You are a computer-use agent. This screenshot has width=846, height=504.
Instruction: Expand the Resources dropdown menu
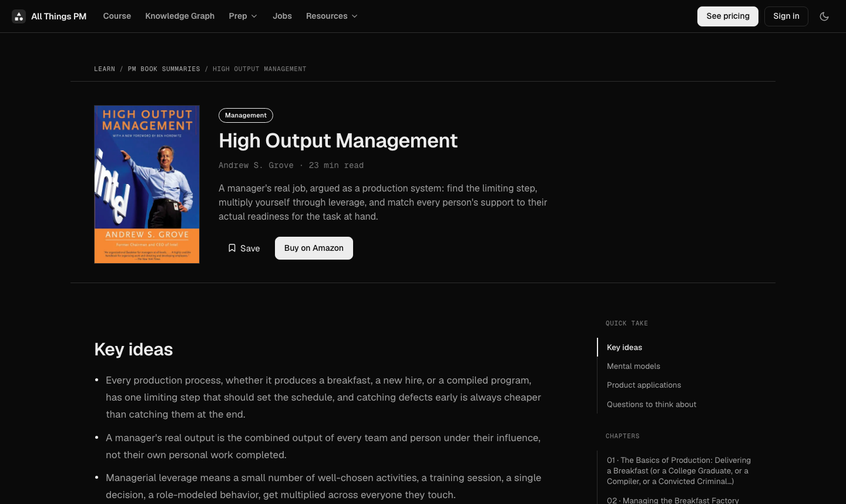coord(332,16)
